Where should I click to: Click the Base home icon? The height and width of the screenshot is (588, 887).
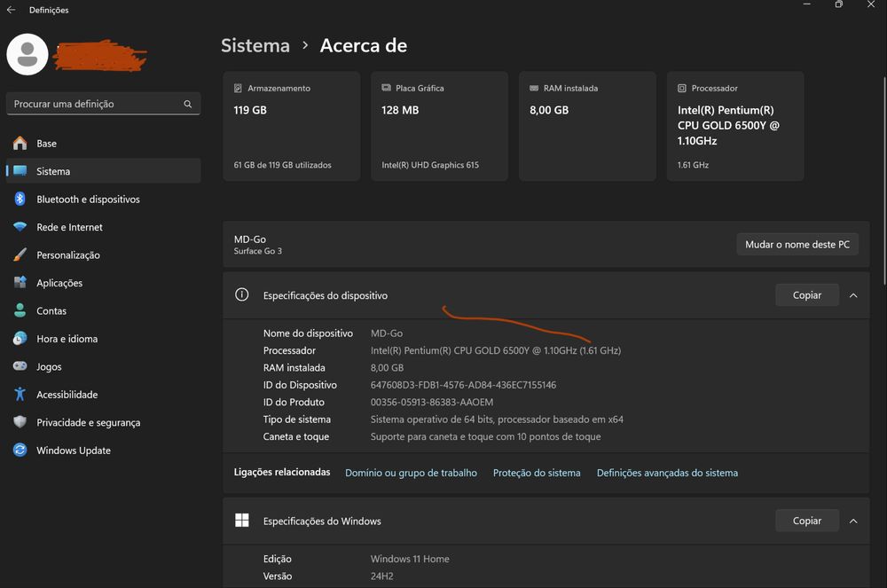20,143
